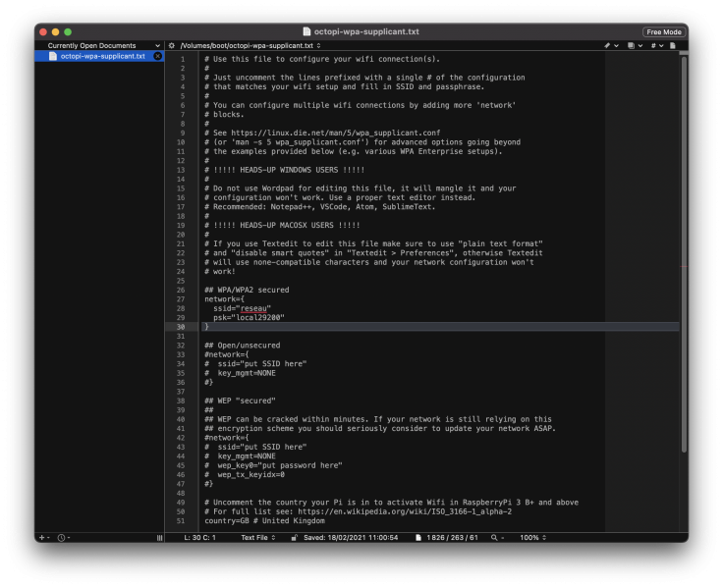This screenshot has height=588, width=723.
Task: Click the 1826 / 263 / 61 document statistics
Action: 452,537
